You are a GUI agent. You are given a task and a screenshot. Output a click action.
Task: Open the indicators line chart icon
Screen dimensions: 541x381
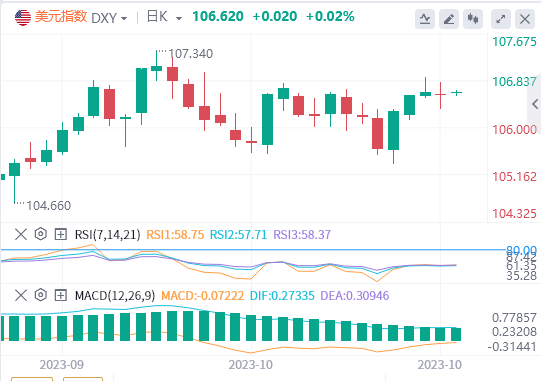coord(425,19)
